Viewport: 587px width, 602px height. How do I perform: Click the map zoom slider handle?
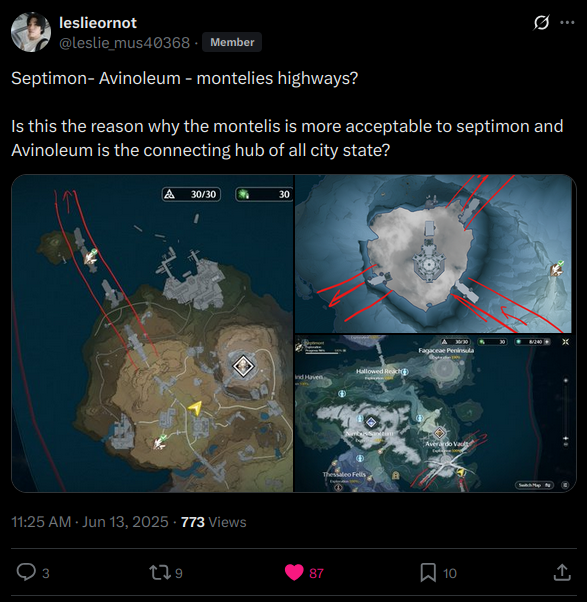point(566,438)
